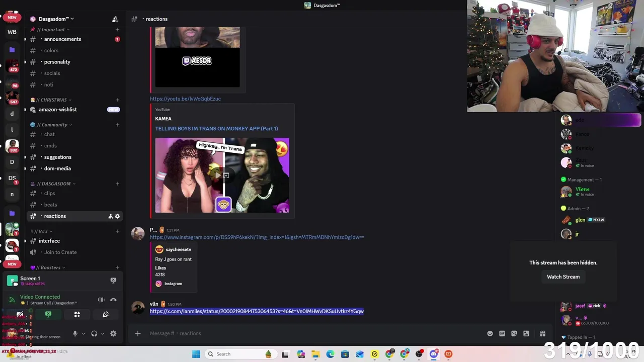Open member jr in Admin list
This screenshot has height=362, width=644.
(x=577, y=234)
